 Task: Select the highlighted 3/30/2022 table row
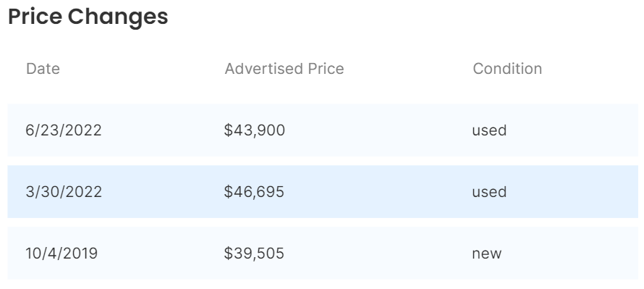323,191
